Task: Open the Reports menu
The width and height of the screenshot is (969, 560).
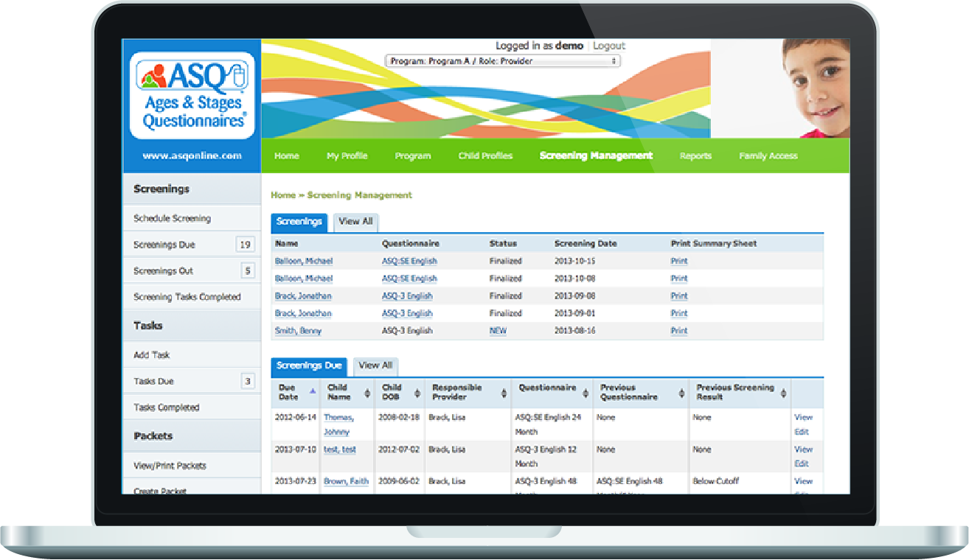Action: 695,155
